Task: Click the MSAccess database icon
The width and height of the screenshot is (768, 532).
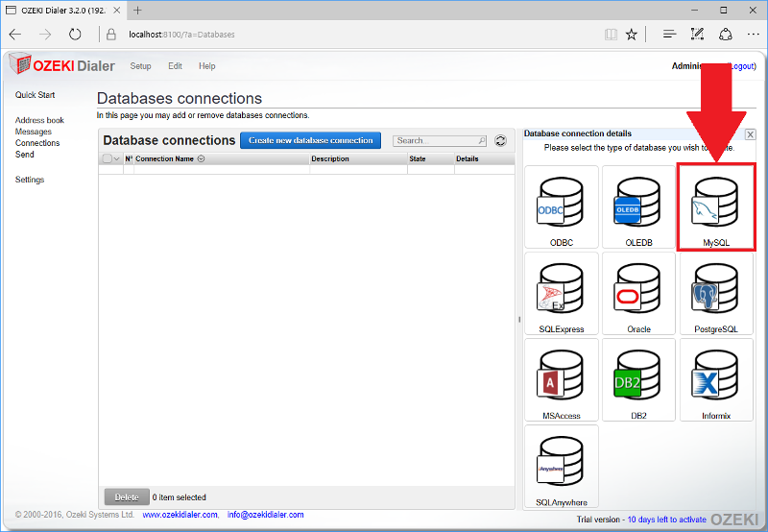Action: (x=562, y=379)
